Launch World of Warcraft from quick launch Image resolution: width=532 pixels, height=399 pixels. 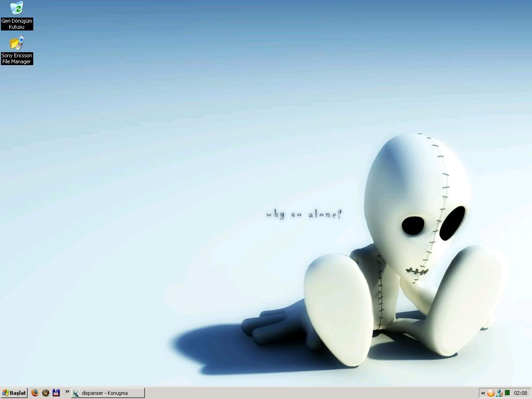46,393
